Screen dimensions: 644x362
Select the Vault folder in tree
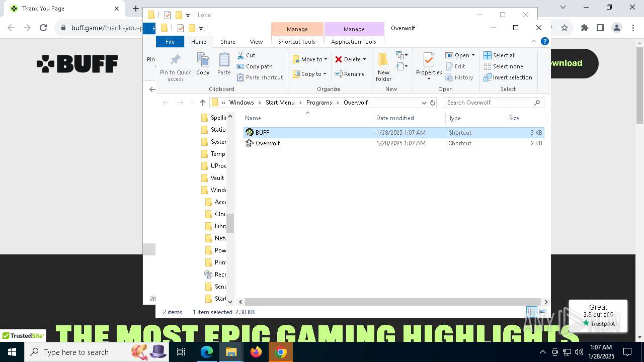[213, 178]
